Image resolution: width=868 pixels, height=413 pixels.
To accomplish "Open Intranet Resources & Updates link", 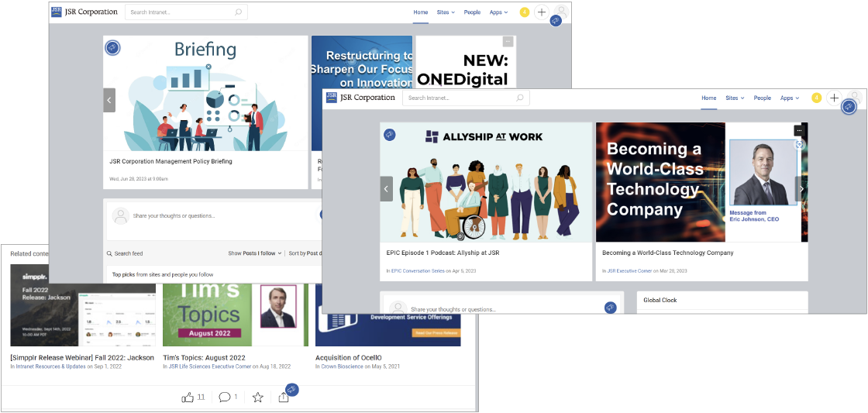I will [51, 367].
